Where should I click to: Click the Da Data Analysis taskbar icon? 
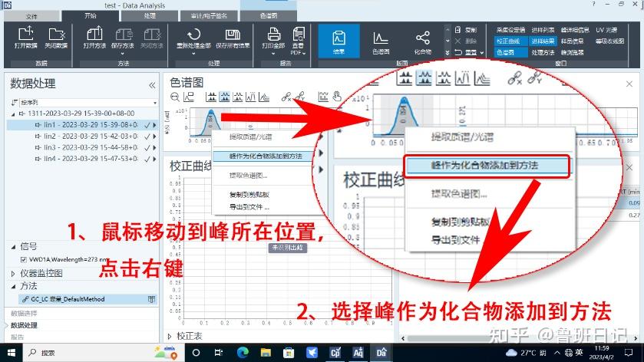click(381, 353)
